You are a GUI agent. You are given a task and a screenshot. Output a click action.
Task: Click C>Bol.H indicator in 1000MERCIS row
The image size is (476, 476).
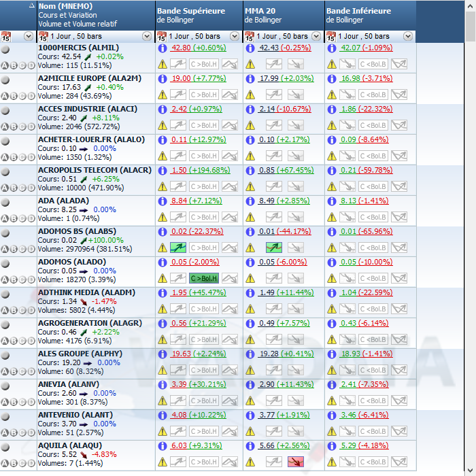coord(204,64)
